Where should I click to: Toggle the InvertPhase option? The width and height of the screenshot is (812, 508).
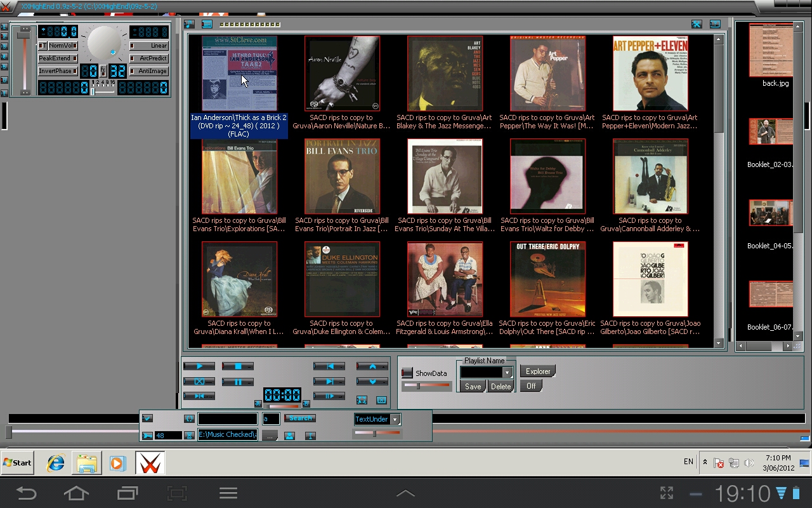click(x=58, y=71)
